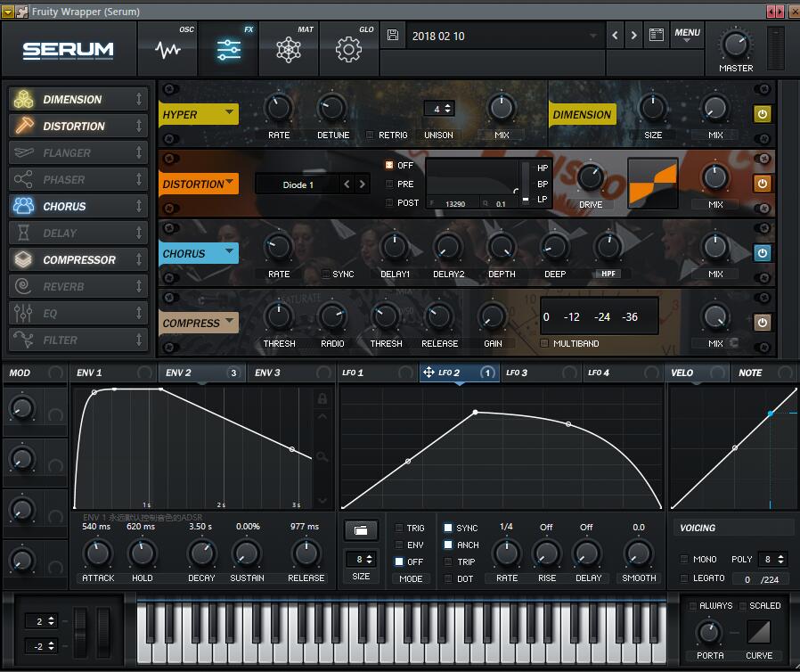Screen dimensions: 800x672
Task: Expand the COMPRESS module dropdown
Action: [229, 321]
